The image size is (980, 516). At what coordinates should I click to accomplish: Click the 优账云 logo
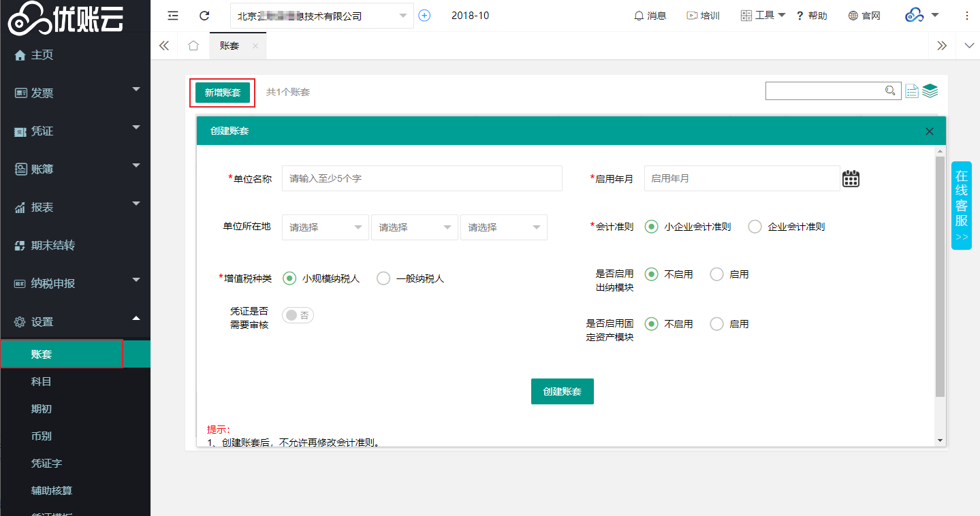(65, 17)
